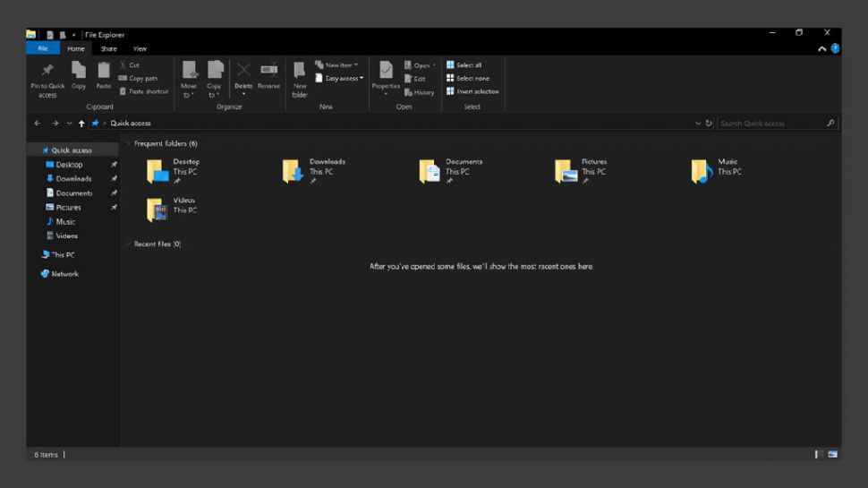Switch to the View ribbon tab
Screen dimensions: 868x488
tap(140, 48)
